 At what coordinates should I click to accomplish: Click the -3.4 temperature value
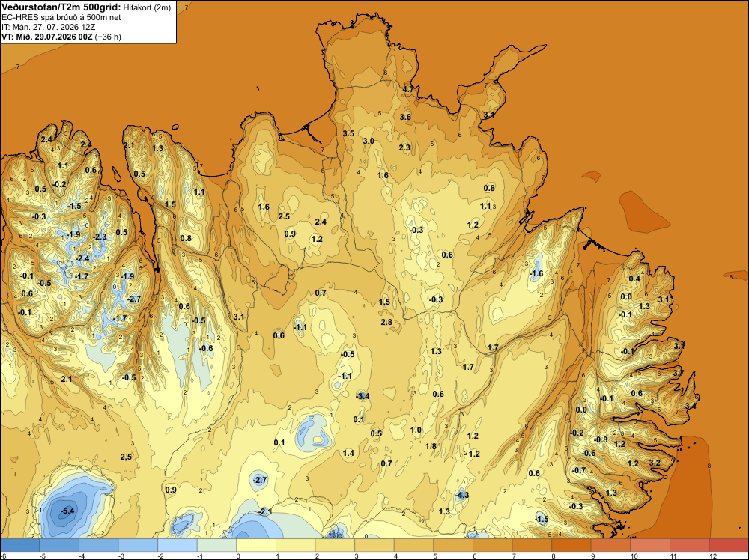click(363, 396)
